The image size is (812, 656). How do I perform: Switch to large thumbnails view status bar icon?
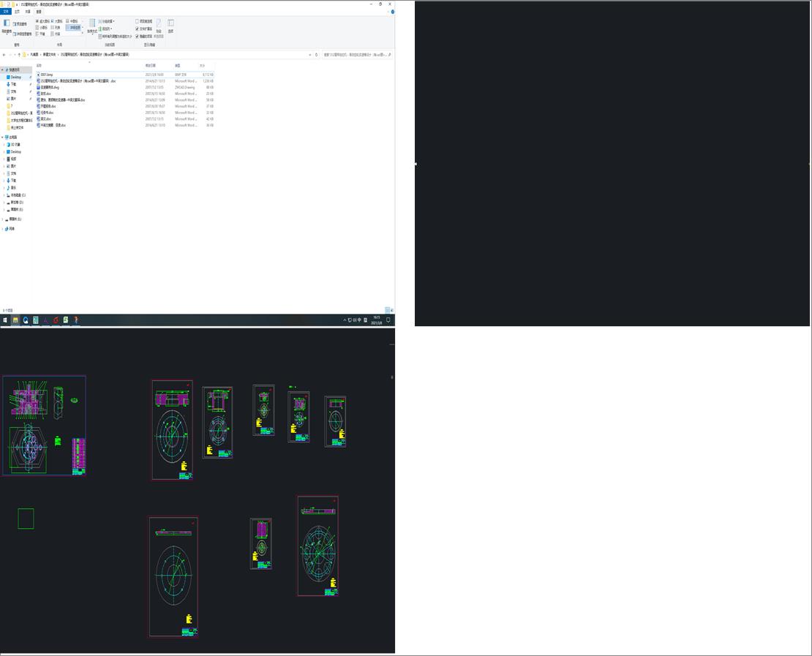392,310
